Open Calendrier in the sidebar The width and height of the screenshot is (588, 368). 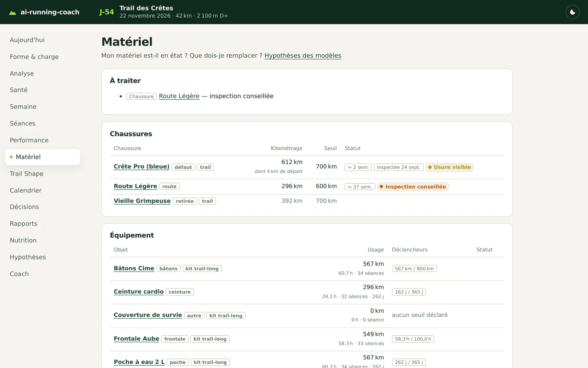click(x=26, y=190)
